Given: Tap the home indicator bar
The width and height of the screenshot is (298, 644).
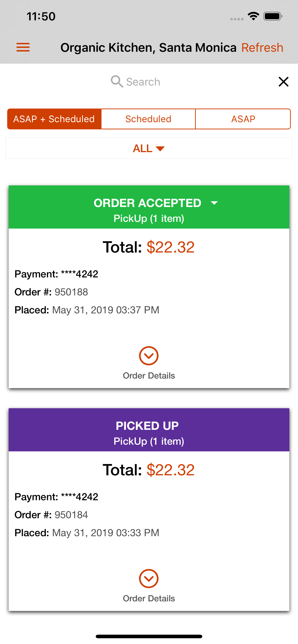Looking at the screenshot, I should click(x=149, y=636).
